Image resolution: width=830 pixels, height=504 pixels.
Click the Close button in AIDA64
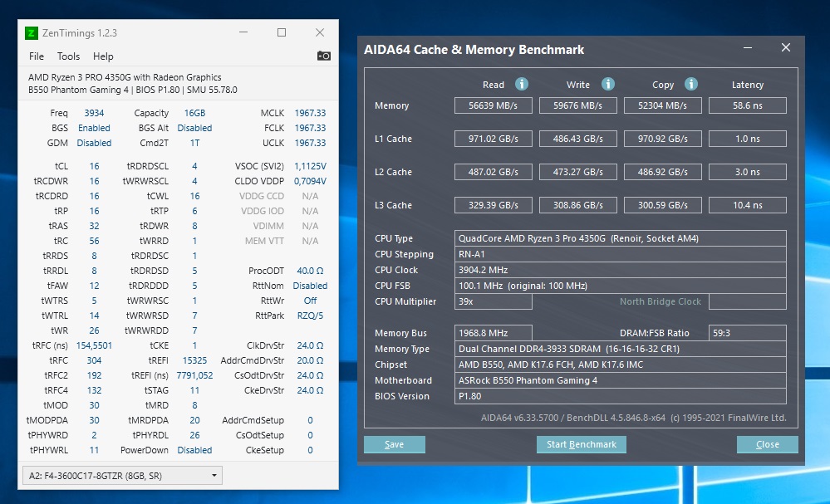coord(768,444)
